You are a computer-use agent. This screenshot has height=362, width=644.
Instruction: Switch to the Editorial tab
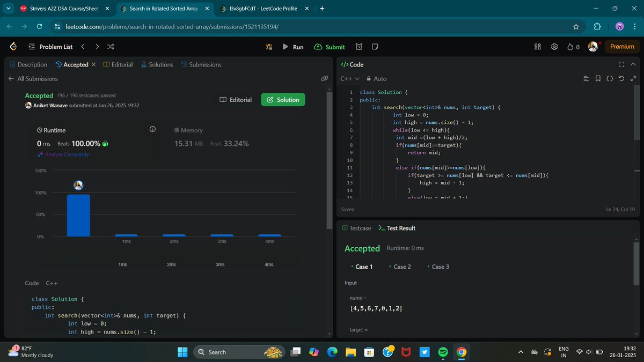[x=118, y=64]
